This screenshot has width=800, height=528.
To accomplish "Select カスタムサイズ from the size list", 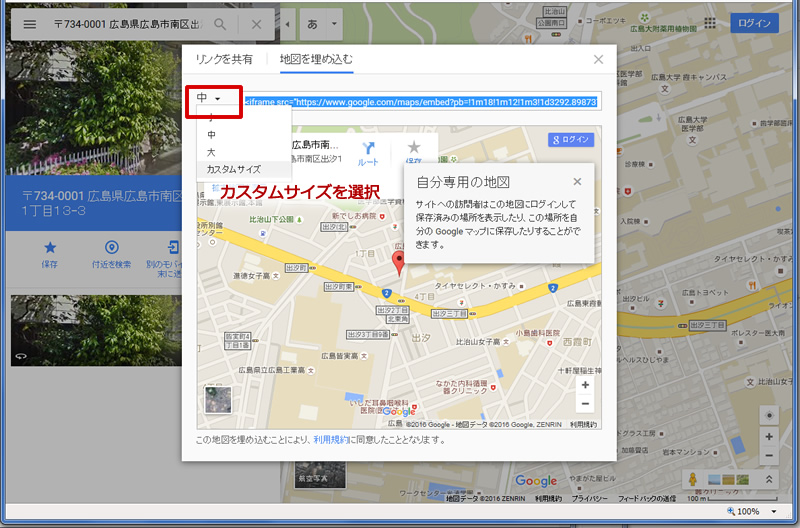I will click(x=233, y=169).
